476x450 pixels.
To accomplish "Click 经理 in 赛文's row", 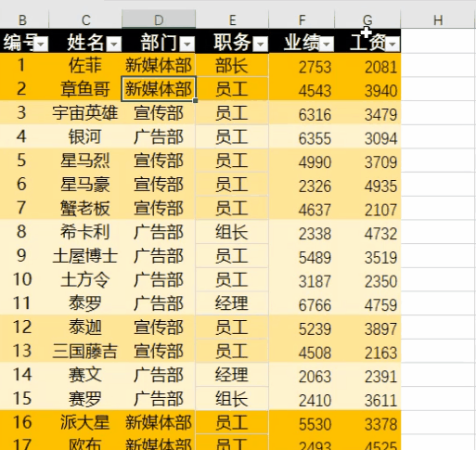I will pos(232,375).
